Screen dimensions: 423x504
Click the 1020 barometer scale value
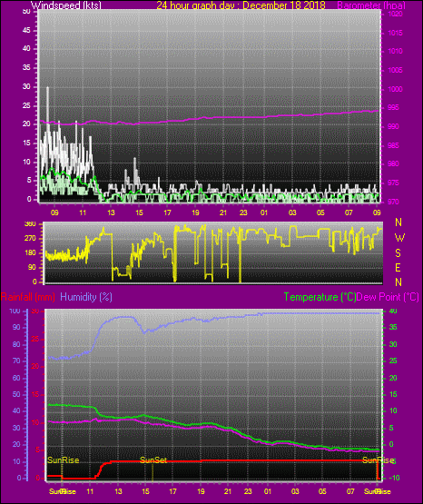pos(395,15)
